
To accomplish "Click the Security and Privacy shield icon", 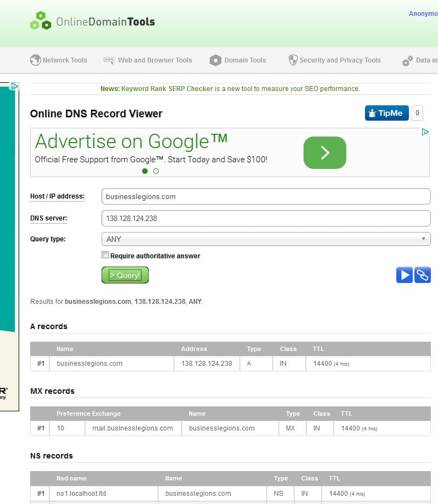I will tap(293, 60).
